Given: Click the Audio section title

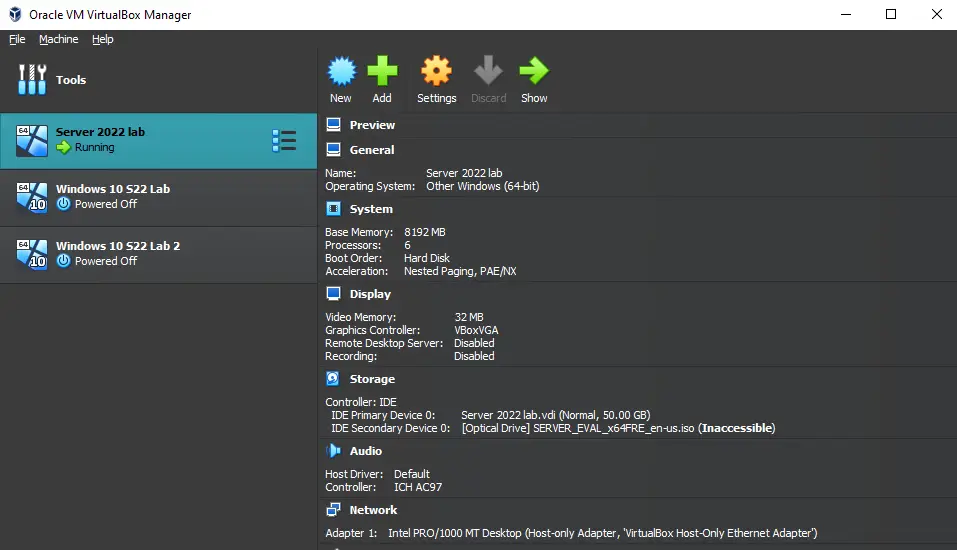Looking at the screenshot, I should [x=366, y=451].
